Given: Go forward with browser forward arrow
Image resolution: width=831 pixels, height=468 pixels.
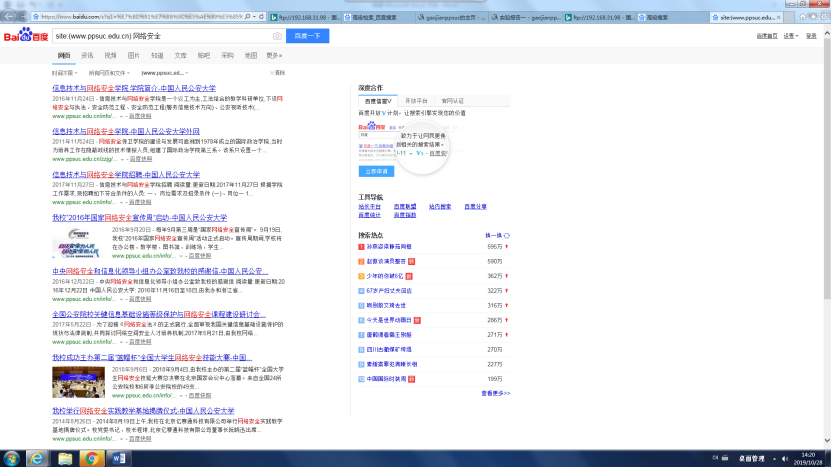Looking at the screenshot, I should point(23,16).
